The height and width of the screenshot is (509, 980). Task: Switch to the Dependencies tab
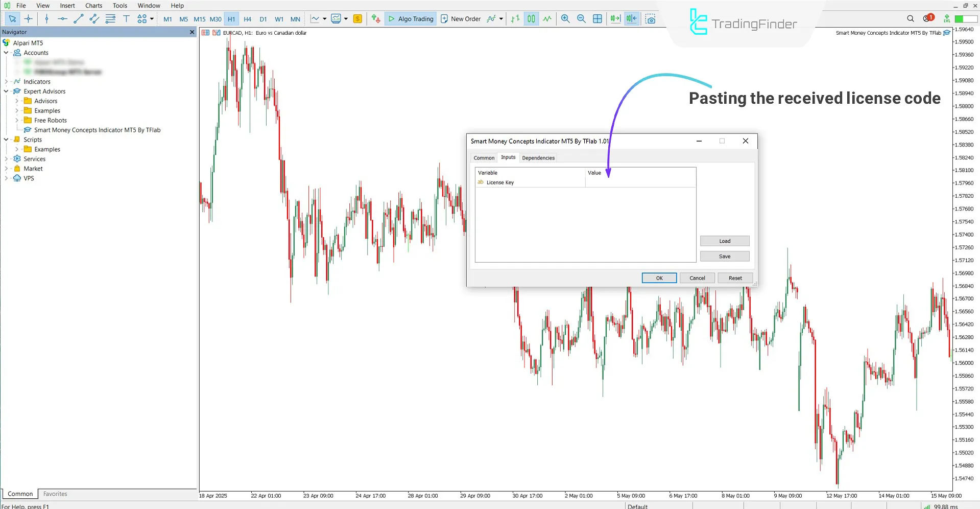pos(538,157)
